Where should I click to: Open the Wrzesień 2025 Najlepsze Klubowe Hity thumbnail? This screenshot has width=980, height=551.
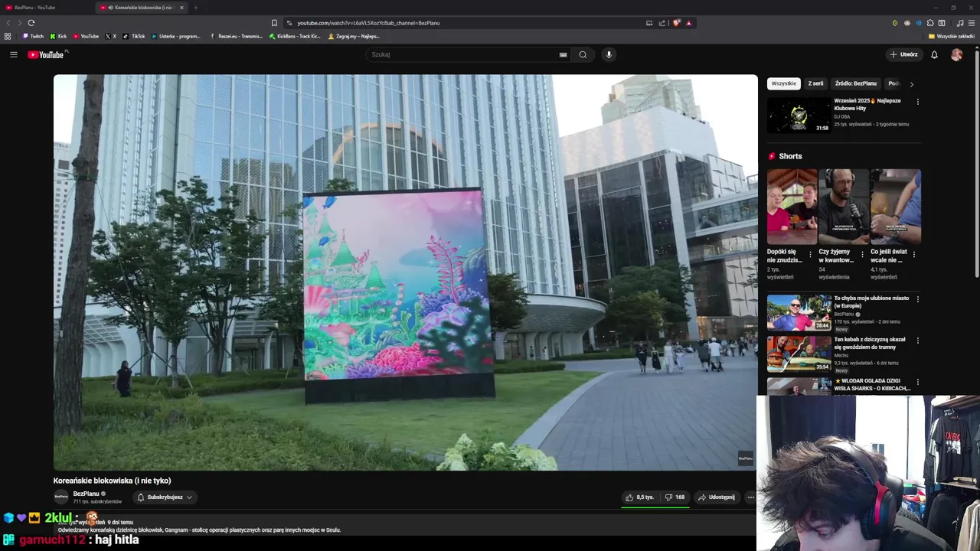799,115
